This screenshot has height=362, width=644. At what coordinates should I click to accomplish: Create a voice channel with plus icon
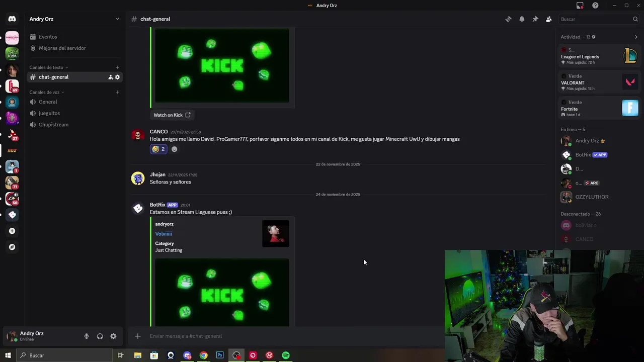(117, 92)
